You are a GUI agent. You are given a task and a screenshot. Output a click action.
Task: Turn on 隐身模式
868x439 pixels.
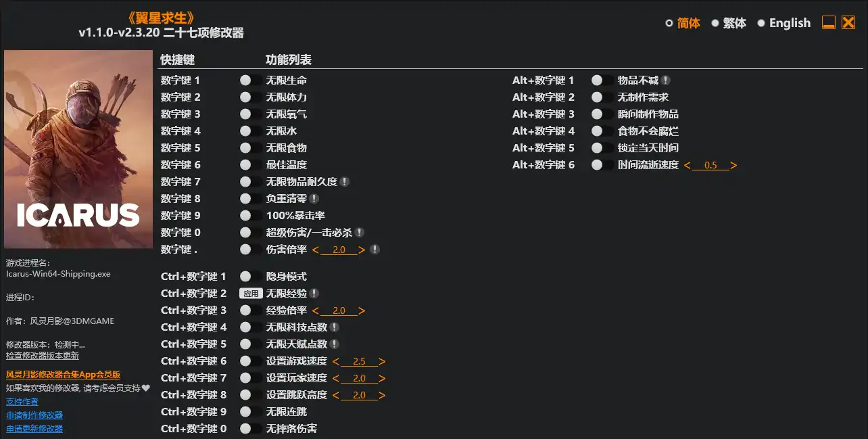[245, 276]
